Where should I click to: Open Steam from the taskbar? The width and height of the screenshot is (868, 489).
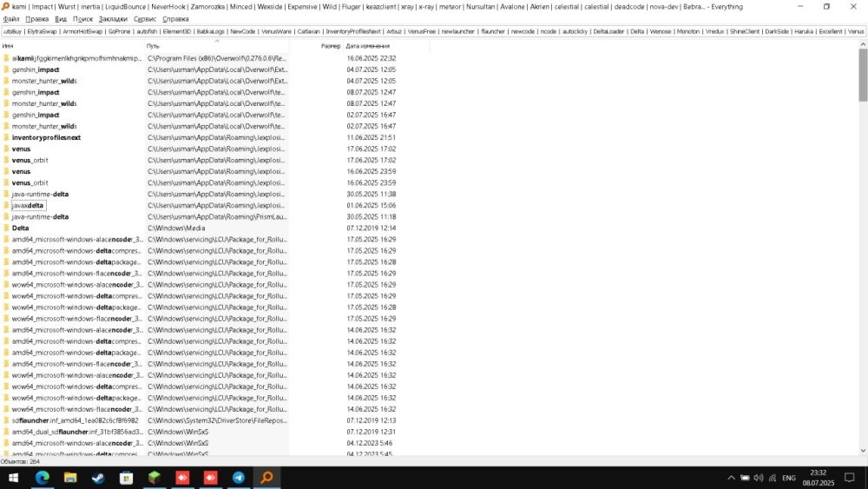pos(98,478)
